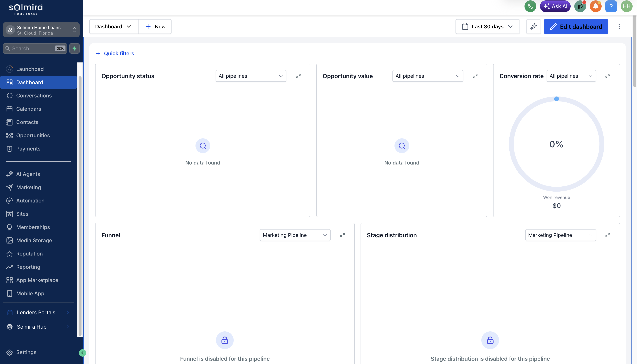The height and width of the screenshot is (364, 637).
Task: Go to Launchpad in the sidebar
Action: pos(39,69)
